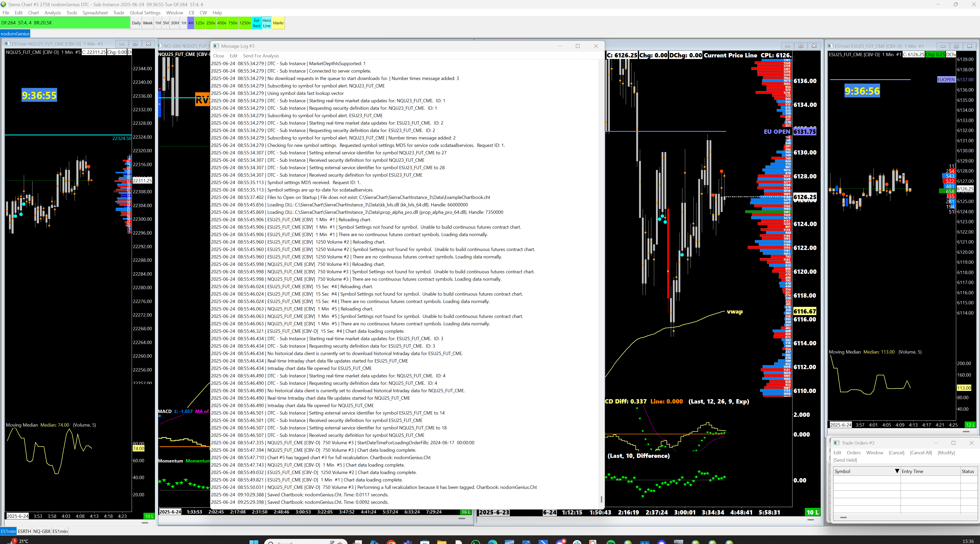
Task: Open Windows Start button on taskbar
Action: coord(254,542)
